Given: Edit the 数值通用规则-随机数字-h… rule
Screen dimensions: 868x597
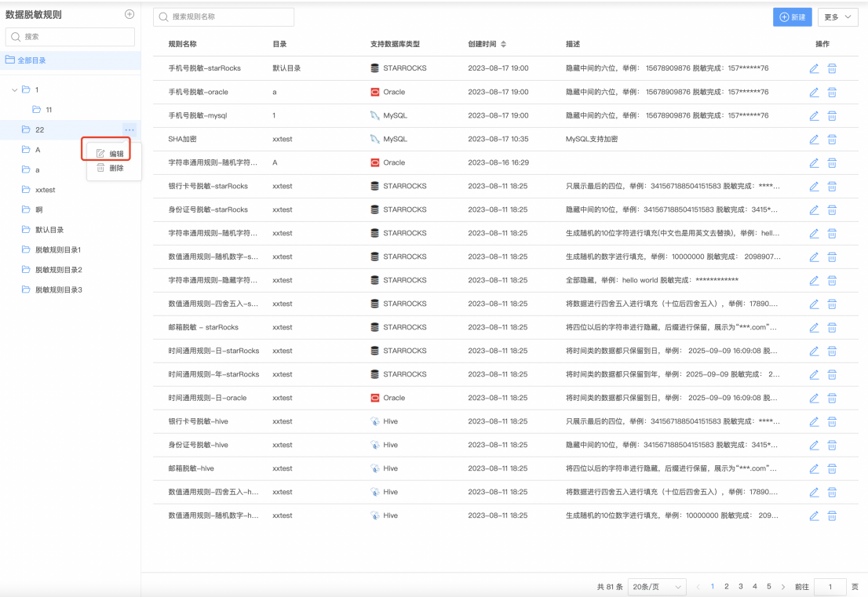Looking at the screenshot, I should pos(814,515).
